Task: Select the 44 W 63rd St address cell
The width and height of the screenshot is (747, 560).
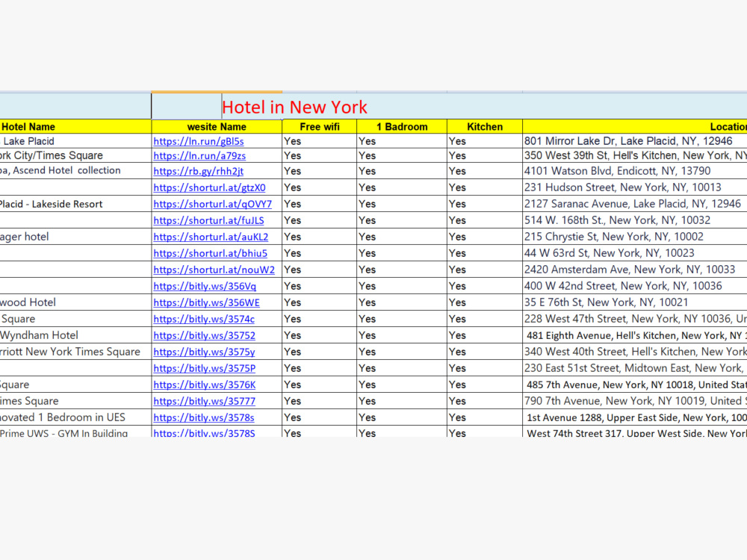Action: click(x=634, y=253)
